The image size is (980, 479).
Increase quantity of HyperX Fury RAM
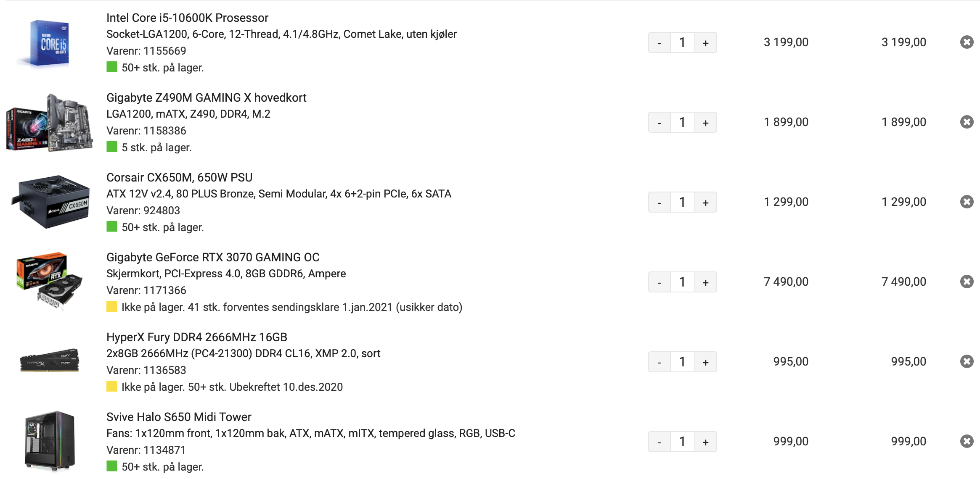click(705, 362)
